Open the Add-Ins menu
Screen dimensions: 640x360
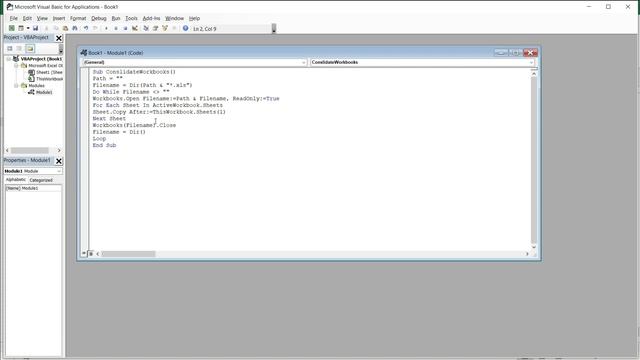(151, 18)
